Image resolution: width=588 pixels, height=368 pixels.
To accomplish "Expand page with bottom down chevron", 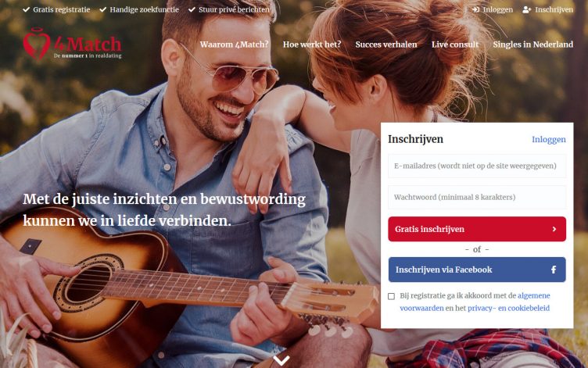I will pyautogui.click(x=281, y=360).
